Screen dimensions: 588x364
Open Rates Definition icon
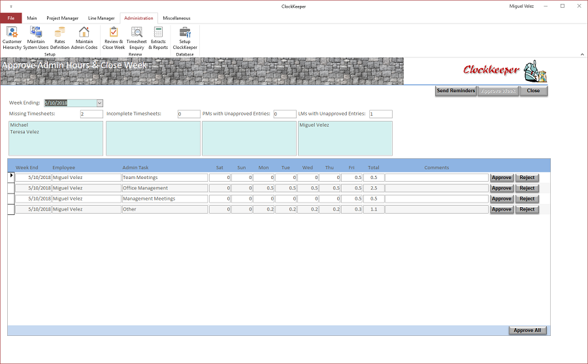click(59, 38)
